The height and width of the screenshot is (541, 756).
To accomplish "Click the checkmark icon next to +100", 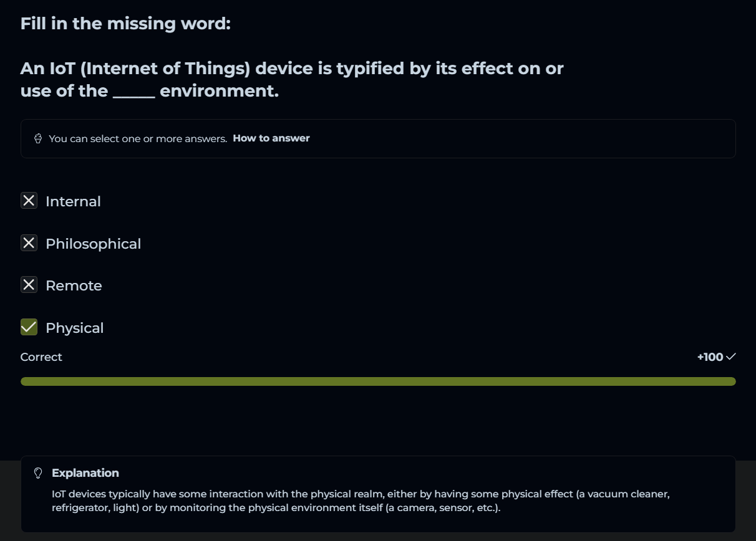I will coord(731,357).
